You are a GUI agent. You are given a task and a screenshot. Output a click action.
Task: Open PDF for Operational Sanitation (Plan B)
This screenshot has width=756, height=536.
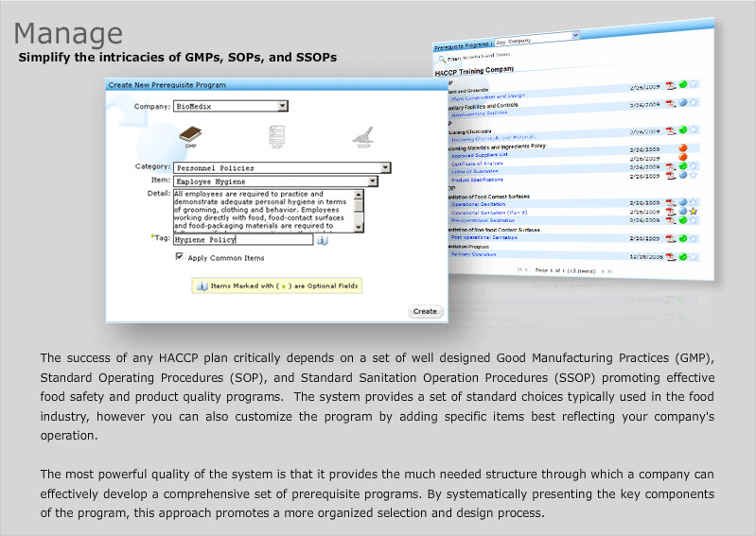671,212
